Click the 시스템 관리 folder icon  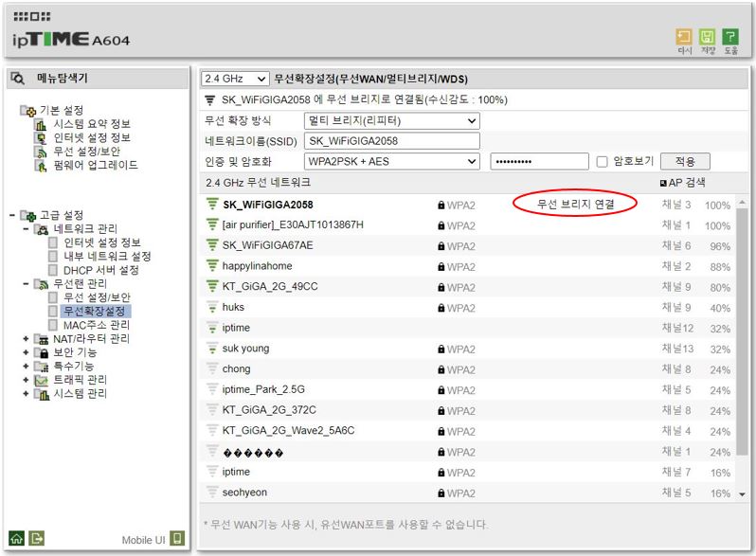pos(42,394)
